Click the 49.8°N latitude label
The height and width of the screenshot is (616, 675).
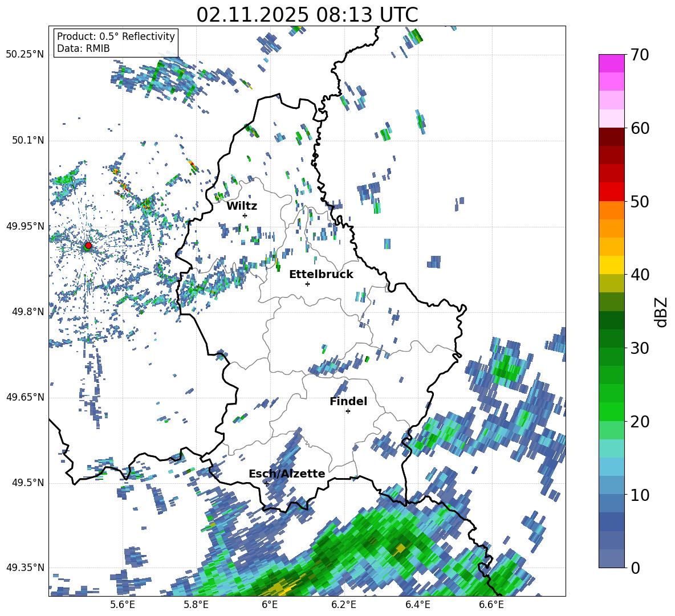[x=27, y=312]
